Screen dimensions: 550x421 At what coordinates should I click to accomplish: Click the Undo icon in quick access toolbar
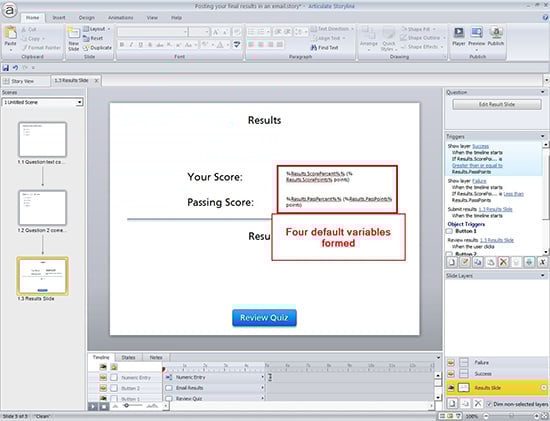point(15,68)
